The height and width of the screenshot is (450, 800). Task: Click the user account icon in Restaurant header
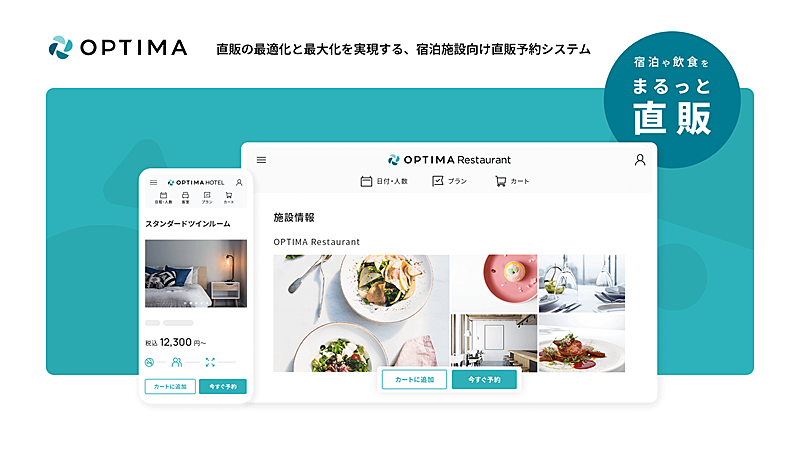point(640,160)
